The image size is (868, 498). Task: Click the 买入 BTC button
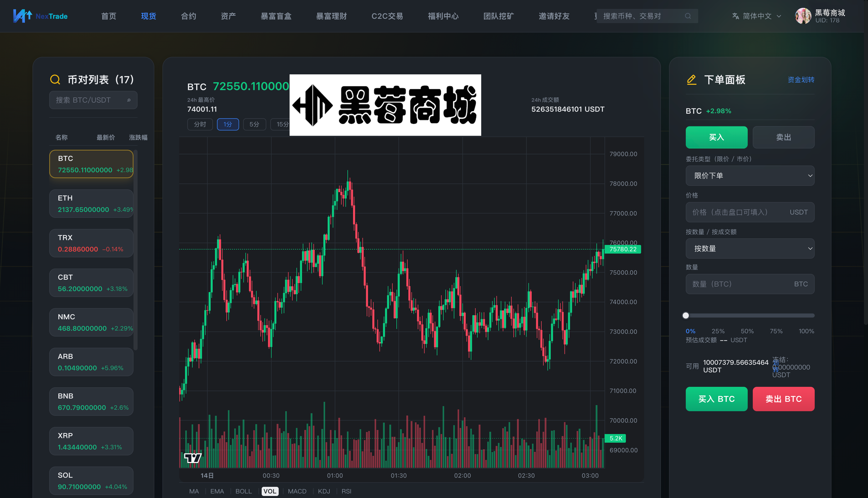coord(716,399)
